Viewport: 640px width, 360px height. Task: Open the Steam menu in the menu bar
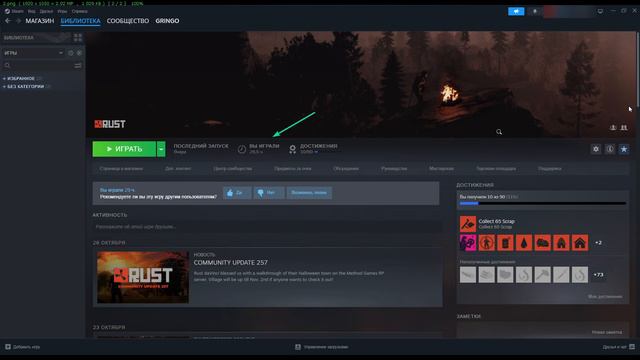click(14, 11)
